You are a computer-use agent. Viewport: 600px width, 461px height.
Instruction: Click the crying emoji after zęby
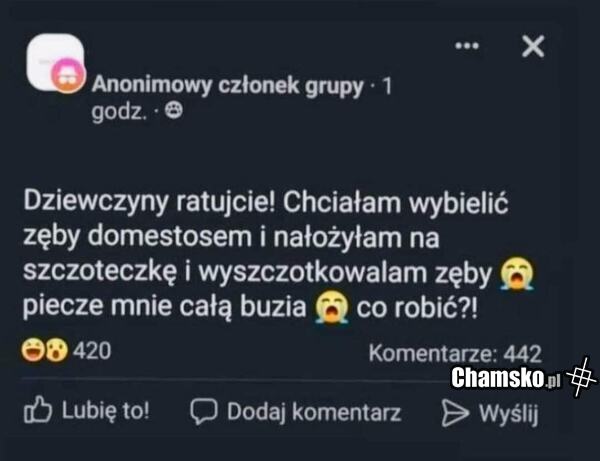click(517, 274)
